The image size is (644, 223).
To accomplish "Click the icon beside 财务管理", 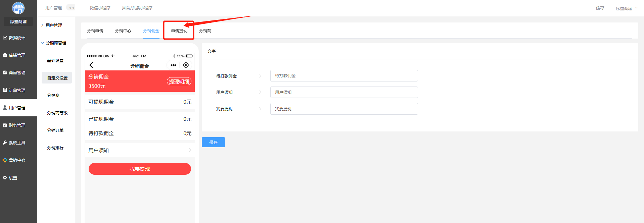I will click(x=5, y=125).
